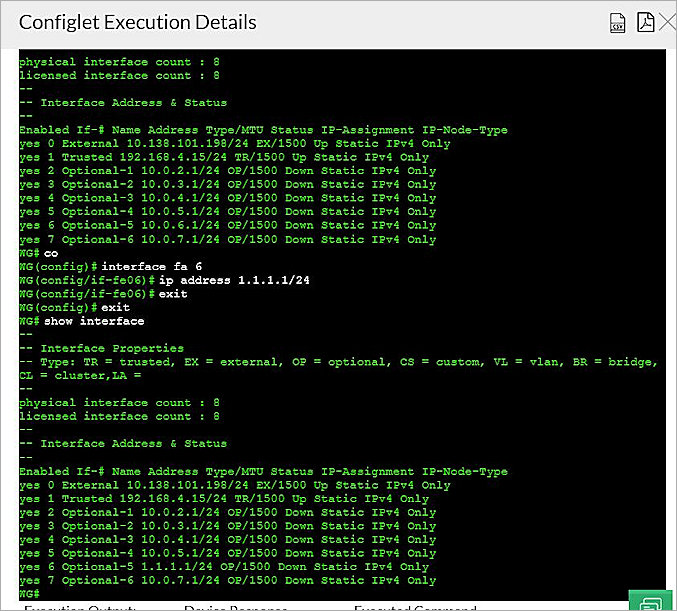Click the first 'licensed interface count : 8' line
The image size is (677, 611).
point(119,76)
